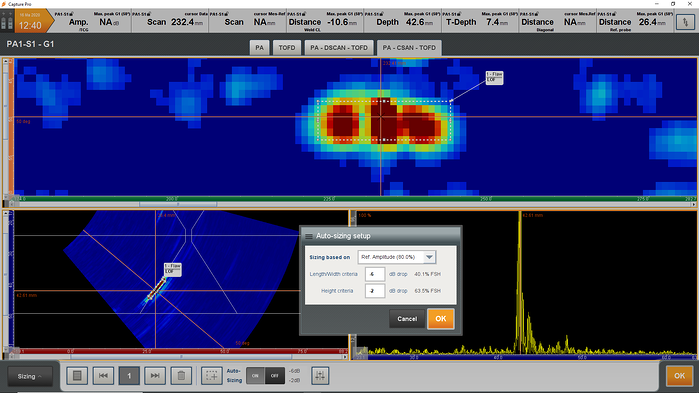Image resolution: width=699 pixels, height=393 pixels.
Task: Select the Scan cursor Mes-Ref NA reading
Action: (248, 22)
